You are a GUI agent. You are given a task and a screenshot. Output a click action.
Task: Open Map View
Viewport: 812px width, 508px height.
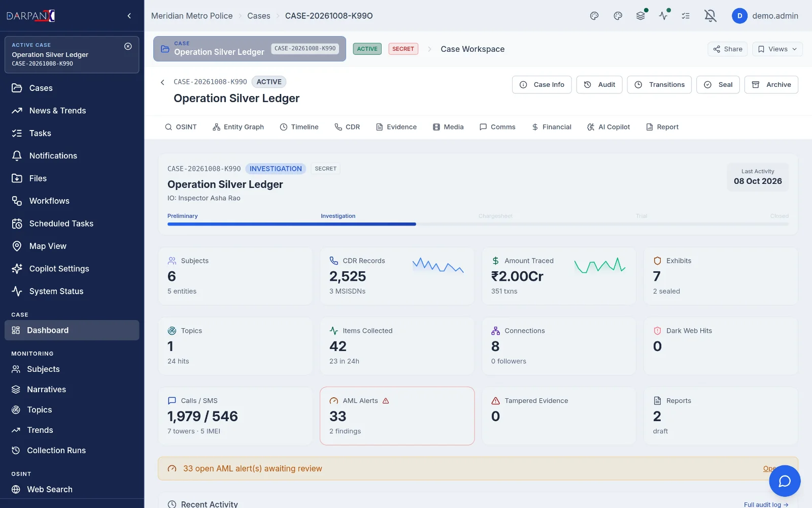click(x=72, y=246)
